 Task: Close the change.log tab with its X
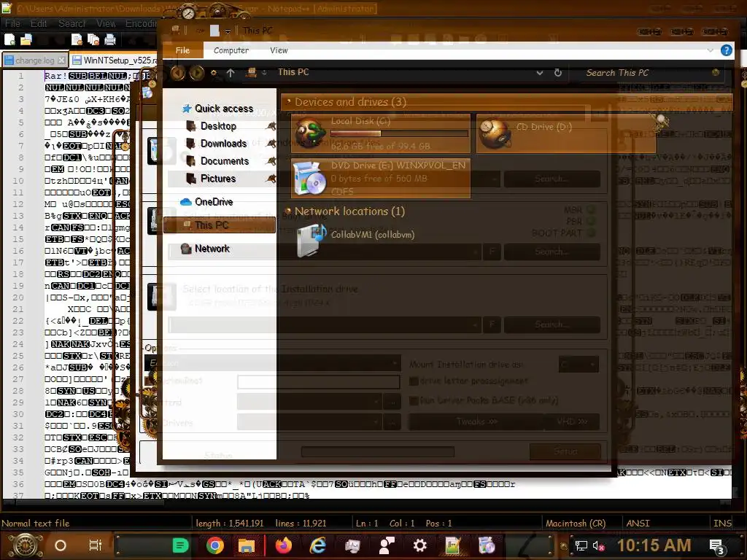point(61,61)
